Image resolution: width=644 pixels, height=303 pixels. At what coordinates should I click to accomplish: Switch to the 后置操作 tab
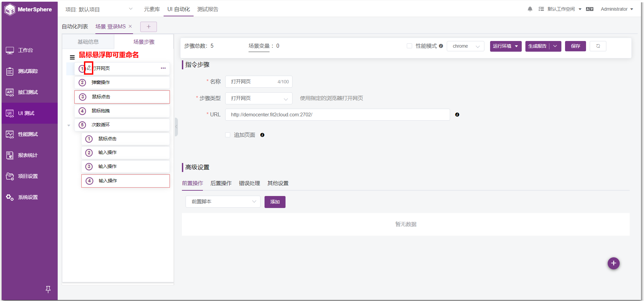(x=221, y=183)
